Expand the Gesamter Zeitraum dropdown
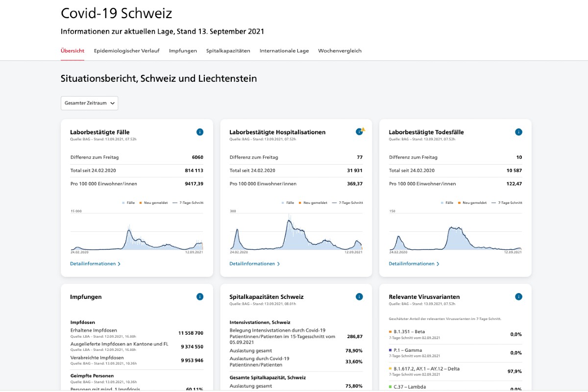The image size is (588, 392). click(x=89, y=103)
